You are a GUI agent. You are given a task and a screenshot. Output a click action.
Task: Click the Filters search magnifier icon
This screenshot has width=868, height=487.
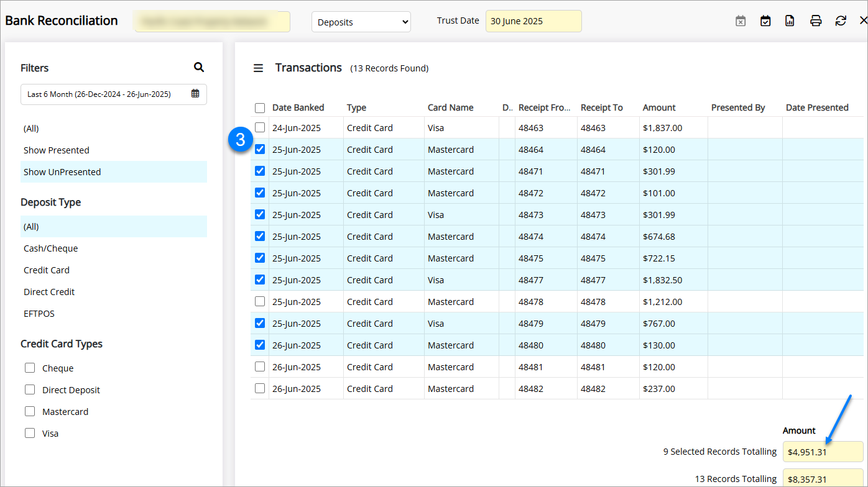click(x=198, y=67)
